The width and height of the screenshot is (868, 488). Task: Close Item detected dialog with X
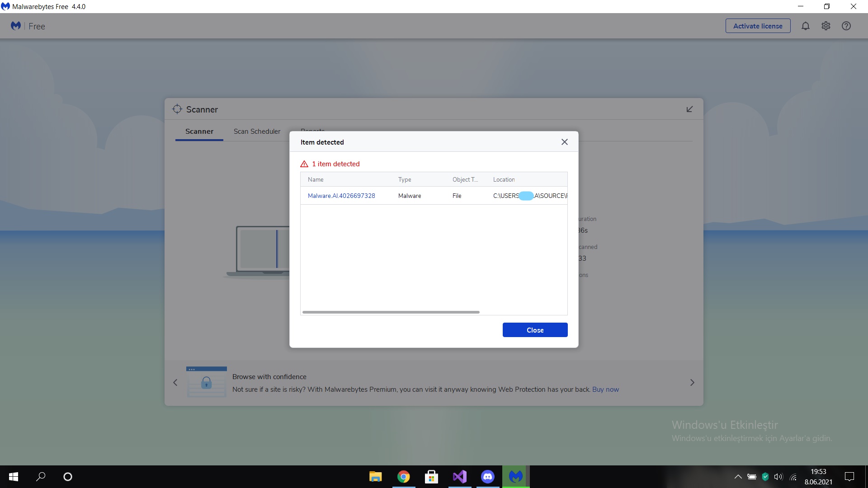[x=564, y=142]
